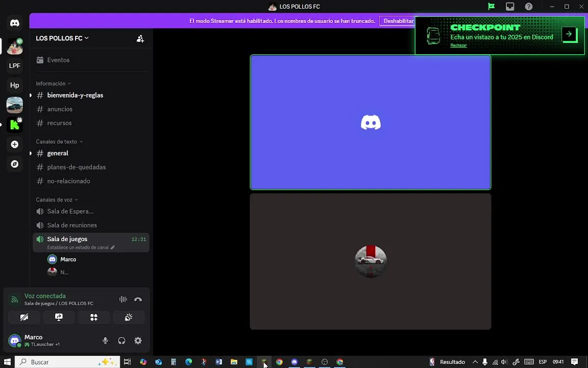Open Microsoft Word in the taskbar

[x=218, y=362]
